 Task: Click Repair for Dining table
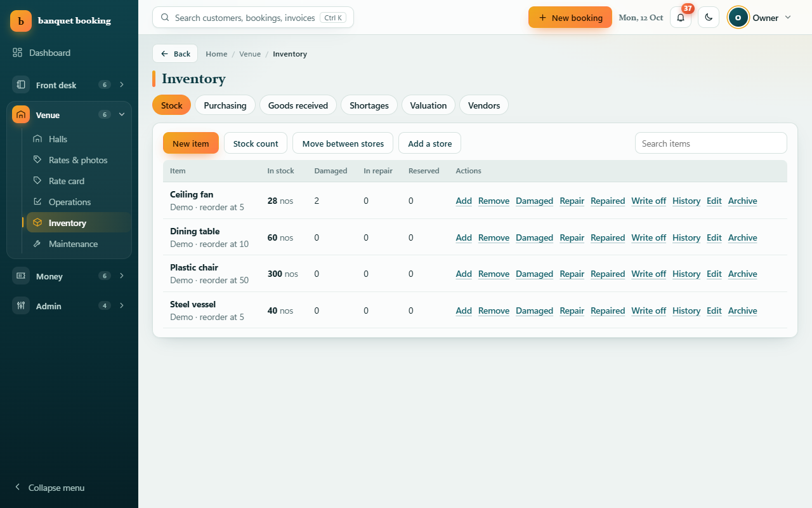[572, 237]
